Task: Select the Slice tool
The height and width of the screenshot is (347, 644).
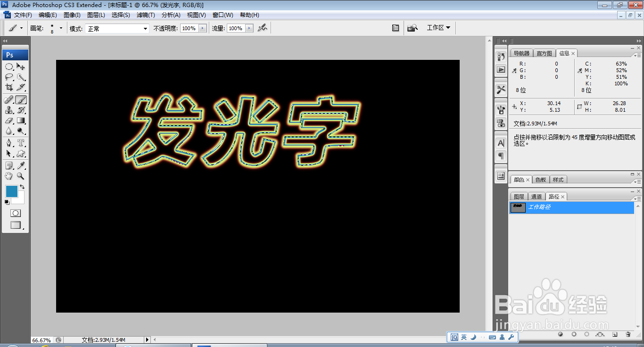Action: 21,87
